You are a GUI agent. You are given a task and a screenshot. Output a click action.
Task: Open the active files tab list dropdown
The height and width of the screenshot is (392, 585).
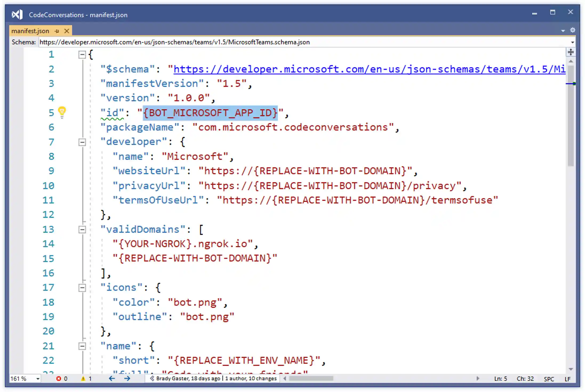[563, 31]
